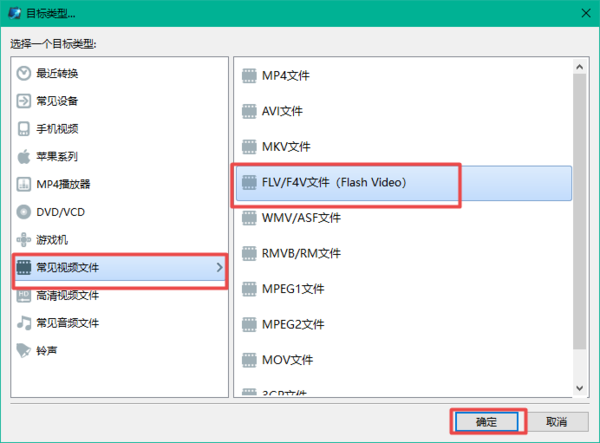Click the film icon of MPEG2文件

(x=249, y=324)
